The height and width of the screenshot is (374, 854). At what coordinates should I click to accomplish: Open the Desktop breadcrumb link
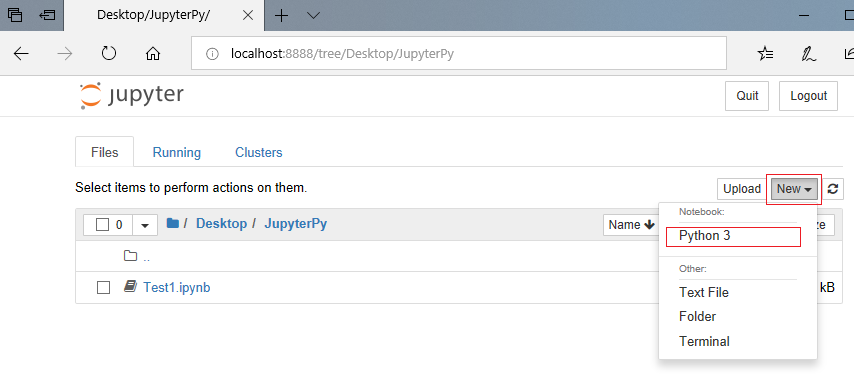click(x=221, y=224)
